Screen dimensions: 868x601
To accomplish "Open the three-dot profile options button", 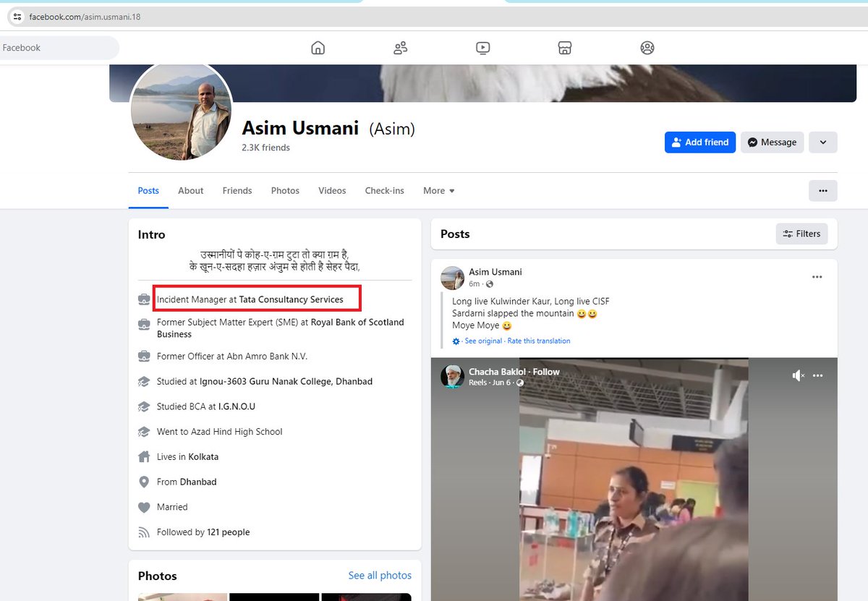I will (823, 191).
